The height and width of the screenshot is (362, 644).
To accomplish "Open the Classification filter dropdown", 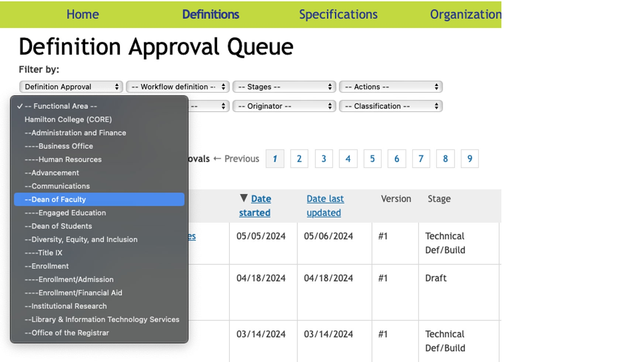I will tap(391, 106).
